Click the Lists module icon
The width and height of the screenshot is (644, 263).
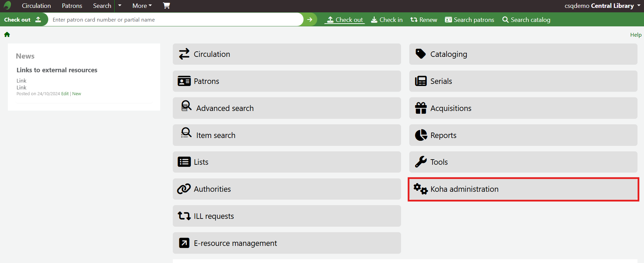pos(184,162)
